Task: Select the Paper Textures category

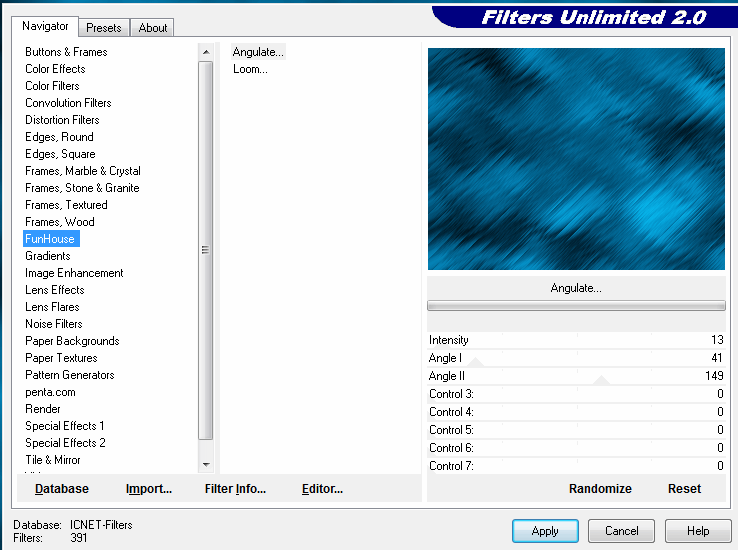Action: [61, 358]
